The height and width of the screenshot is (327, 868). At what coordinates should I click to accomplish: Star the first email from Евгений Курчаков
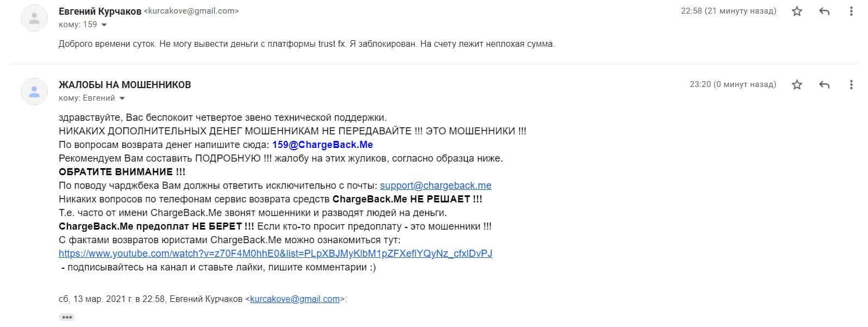797,11
